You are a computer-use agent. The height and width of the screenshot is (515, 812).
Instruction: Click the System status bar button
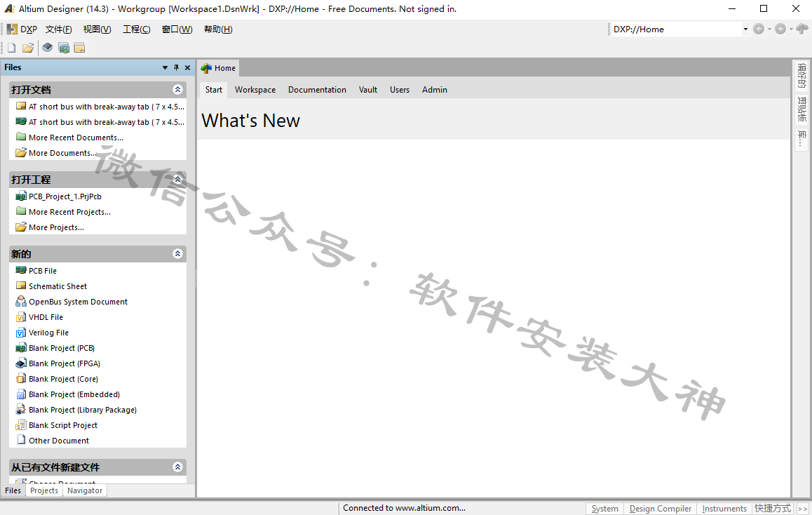click(x=605, y=509)
